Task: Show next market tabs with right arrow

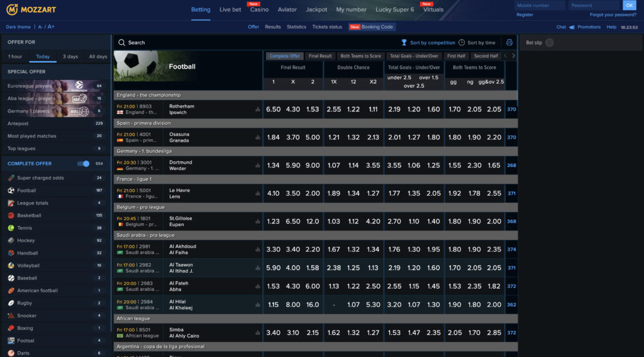Action: [x=513, y=56]
